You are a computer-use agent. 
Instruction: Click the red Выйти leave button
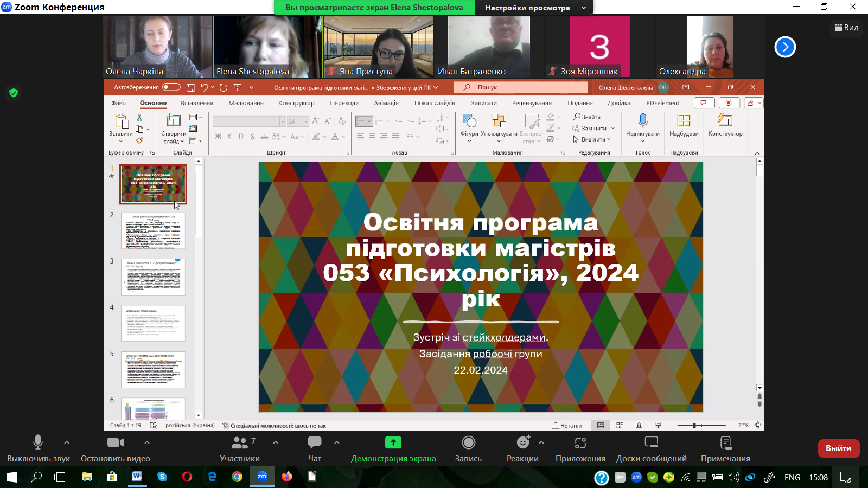point(839,448)
